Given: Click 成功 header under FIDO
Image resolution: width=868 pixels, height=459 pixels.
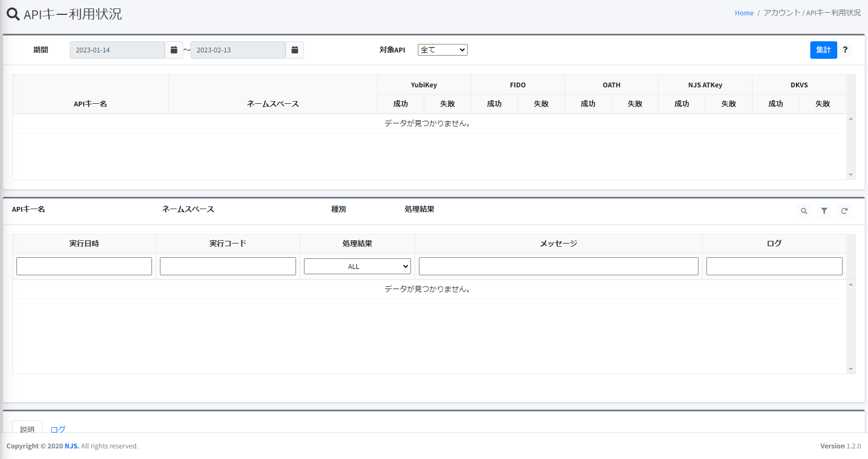Looking at the screenshot, I should click(495, 104).
